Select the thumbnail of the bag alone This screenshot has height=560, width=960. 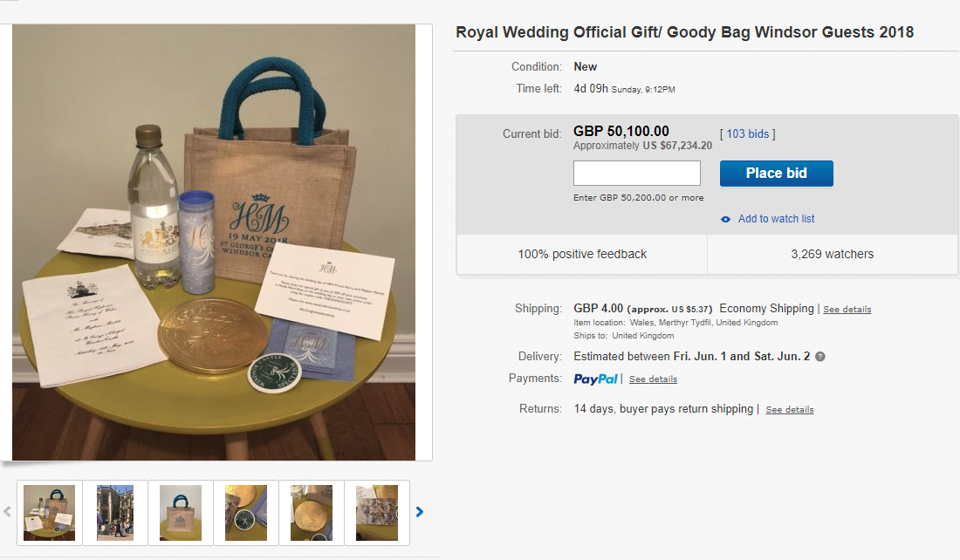[x=181, y=513]
